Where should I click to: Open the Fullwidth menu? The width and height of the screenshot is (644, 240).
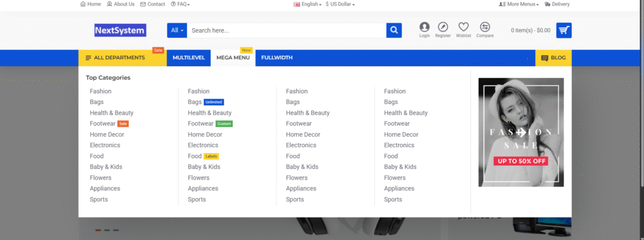coord(277,57)
